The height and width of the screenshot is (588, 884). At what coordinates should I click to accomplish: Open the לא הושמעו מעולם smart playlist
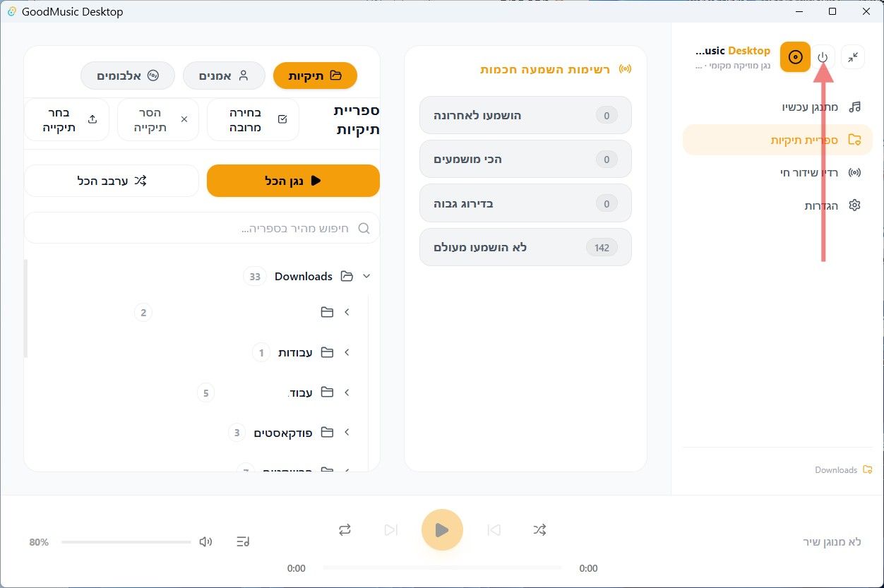(x=525, y=248)
